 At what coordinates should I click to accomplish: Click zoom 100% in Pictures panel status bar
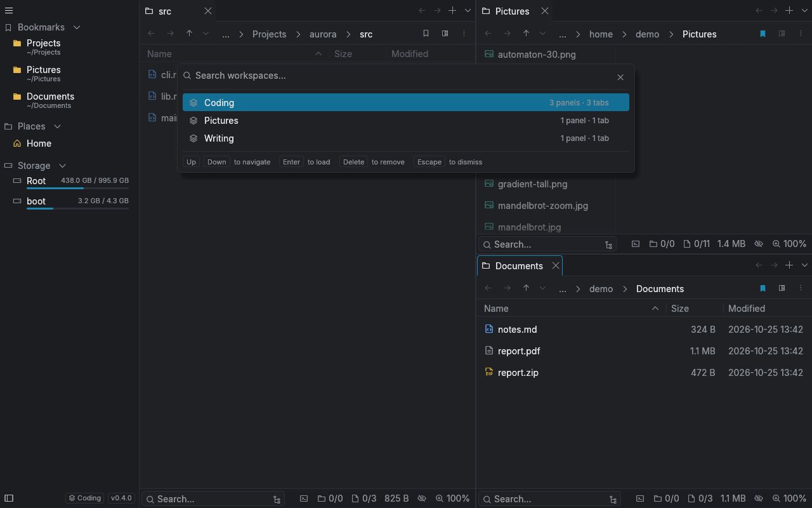click(789, 244)
